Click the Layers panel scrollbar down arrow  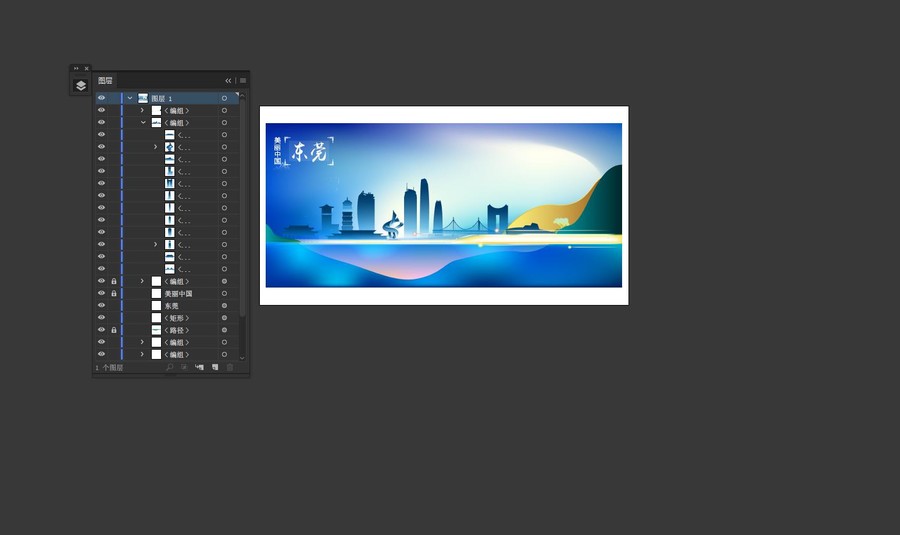point(242,358)
